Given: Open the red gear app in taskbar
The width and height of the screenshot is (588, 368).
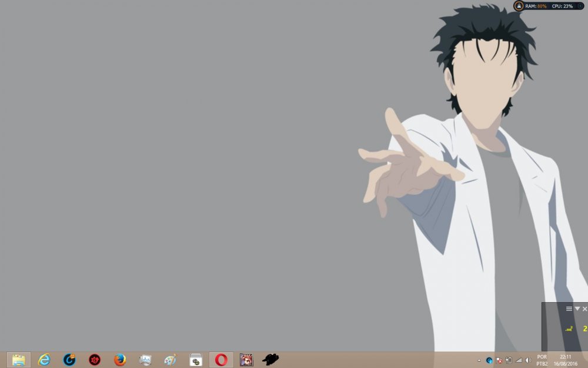Looking at the screenshot, I should tap(95, 360).
